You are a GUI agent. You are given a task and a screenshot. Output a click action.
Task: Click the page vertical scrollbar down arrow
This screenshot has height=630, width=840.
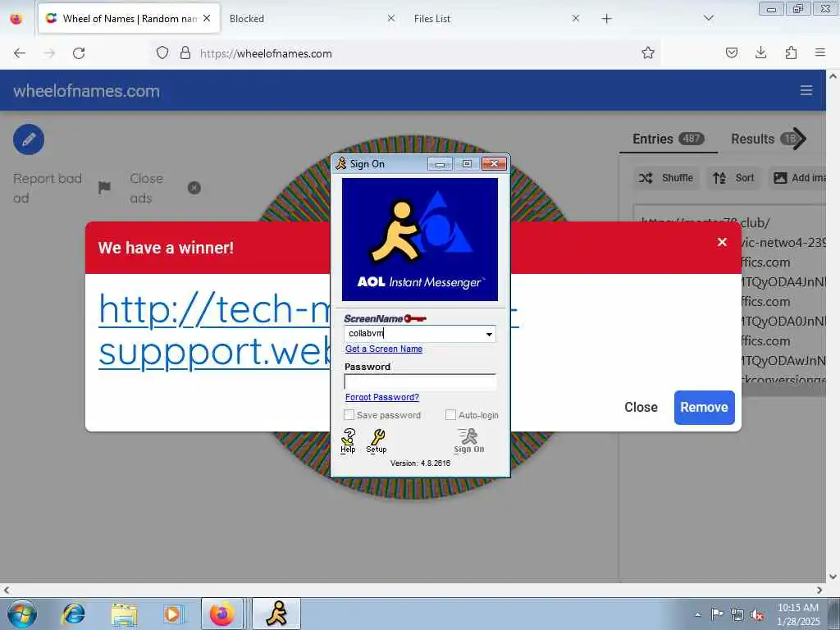(833, 577)
